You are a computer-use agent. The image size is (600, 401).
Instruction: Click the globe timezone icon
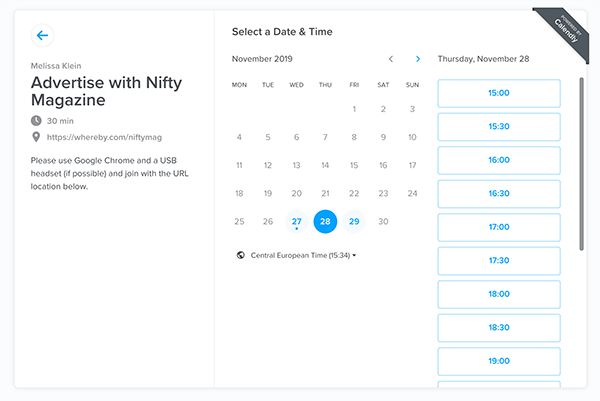(x=241, y=255)
